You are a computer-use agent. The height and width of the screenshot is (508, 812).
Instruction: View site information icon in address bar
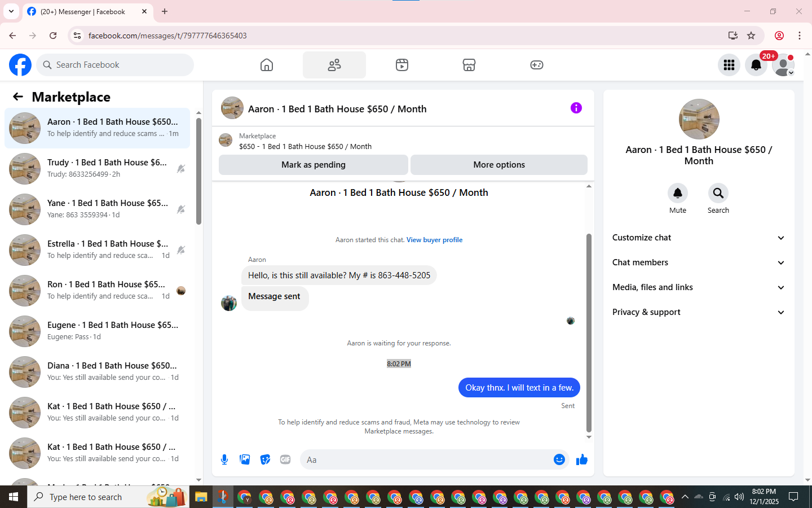coord(77,36)
